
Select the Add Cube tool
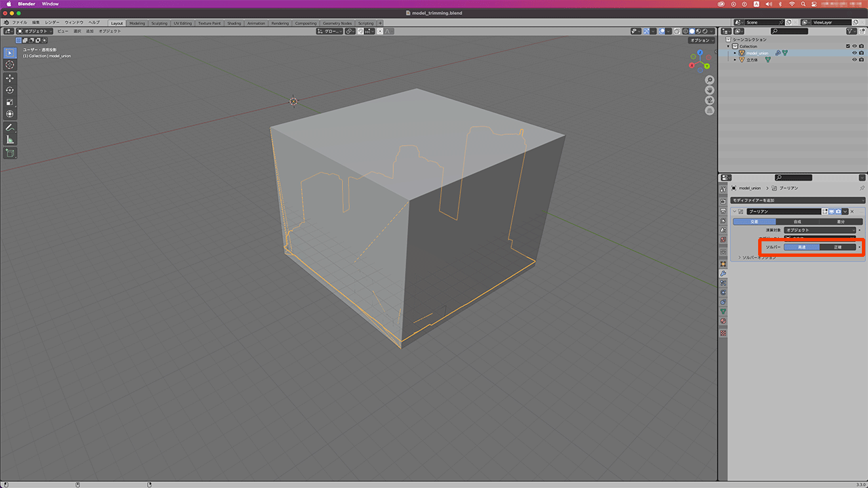pos(10,153)
